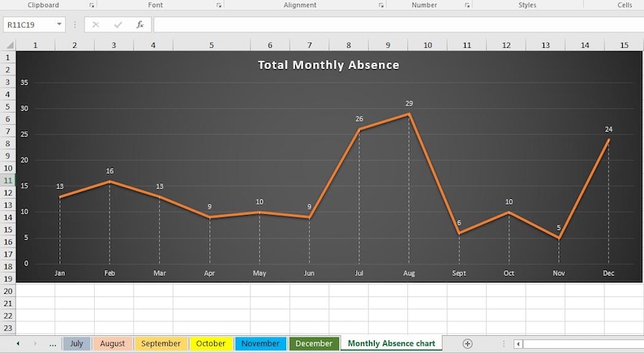Click the Nov data label 5
The height and width of the screenshot is (353, 644).
[x=559, y=228]
